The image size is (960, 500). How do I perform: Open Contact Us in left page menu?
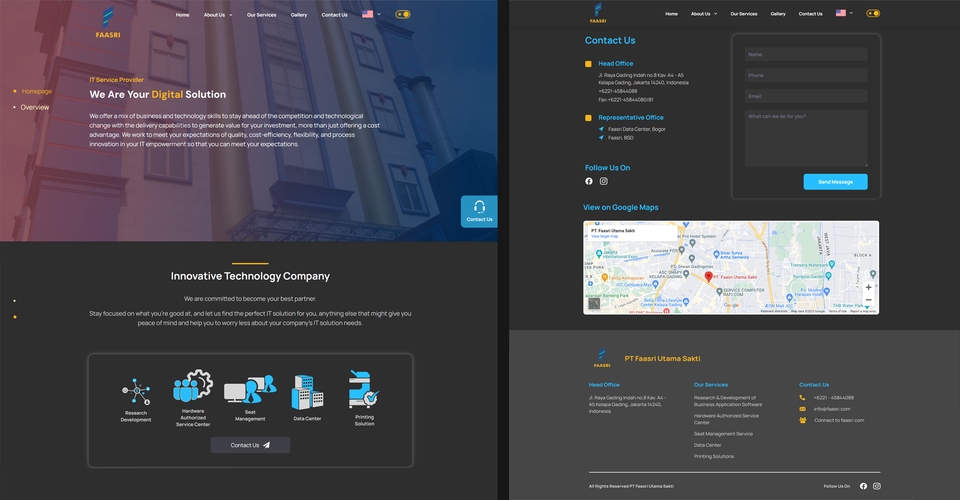(334, 15)
